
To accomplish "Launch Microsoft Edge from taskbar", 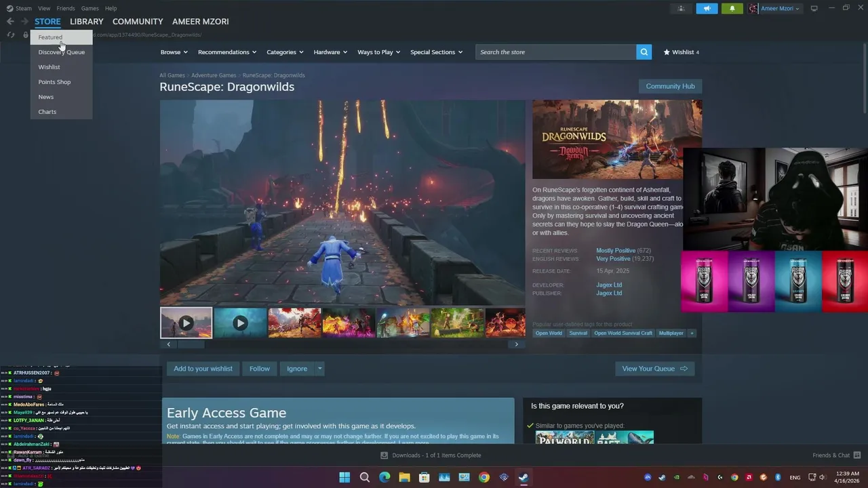I will tap(384, 477).
